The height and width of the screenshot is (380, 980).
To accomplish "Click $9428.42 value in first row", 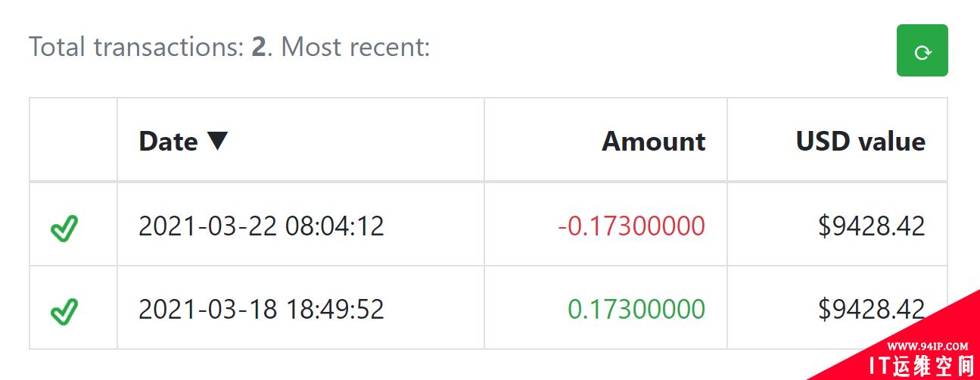I will coord(872,226).
